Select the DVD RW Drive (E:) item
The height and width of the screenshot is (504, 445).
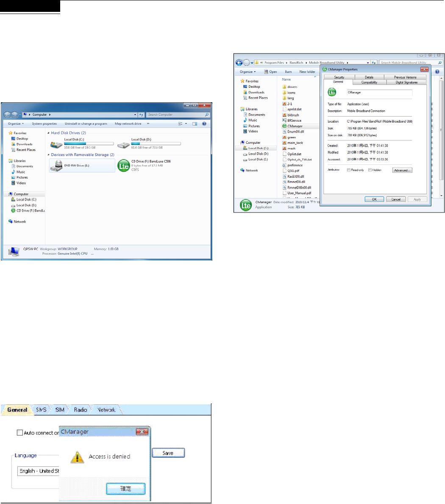pos(82,165)
